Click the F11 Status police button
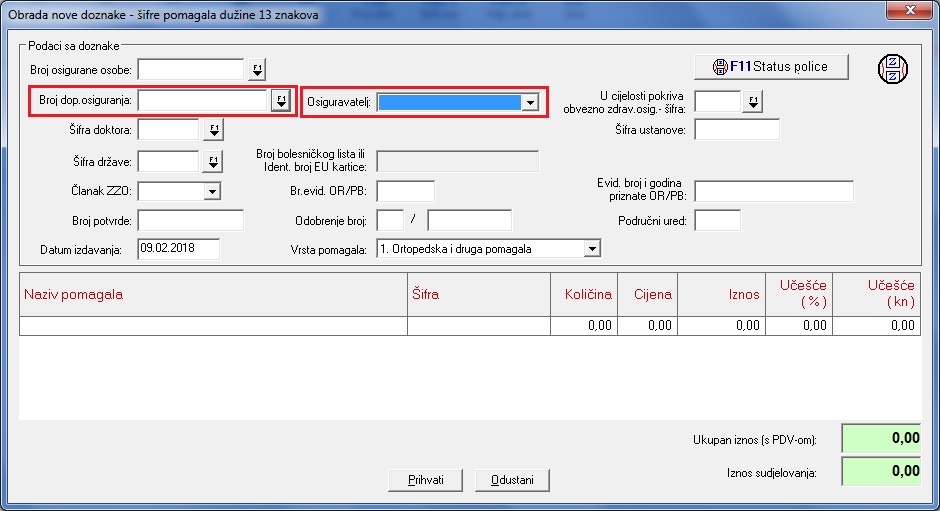Viewport: 940px width, 511px height. [771, 67]
